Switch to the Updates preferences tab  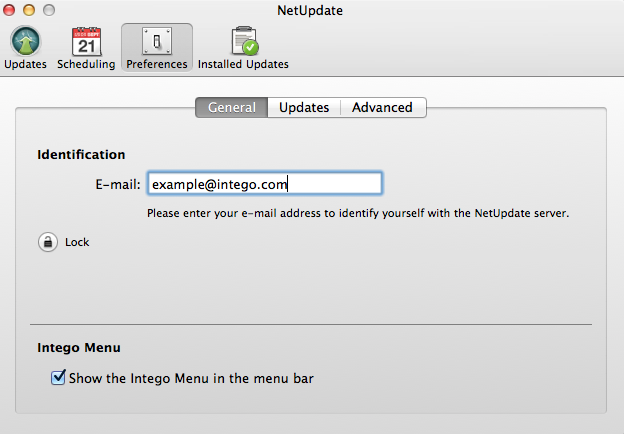click(304, 107)
